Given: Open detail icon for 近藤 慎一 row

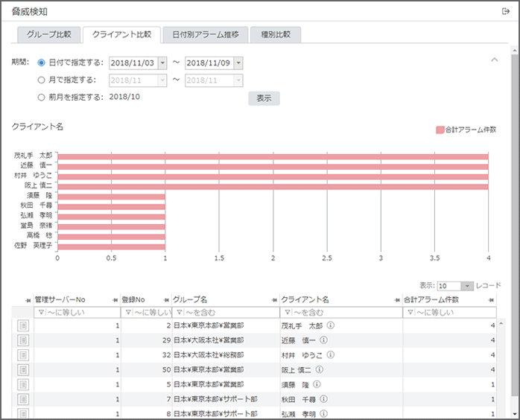Looking at the screenshot, I should pos(23,340).
